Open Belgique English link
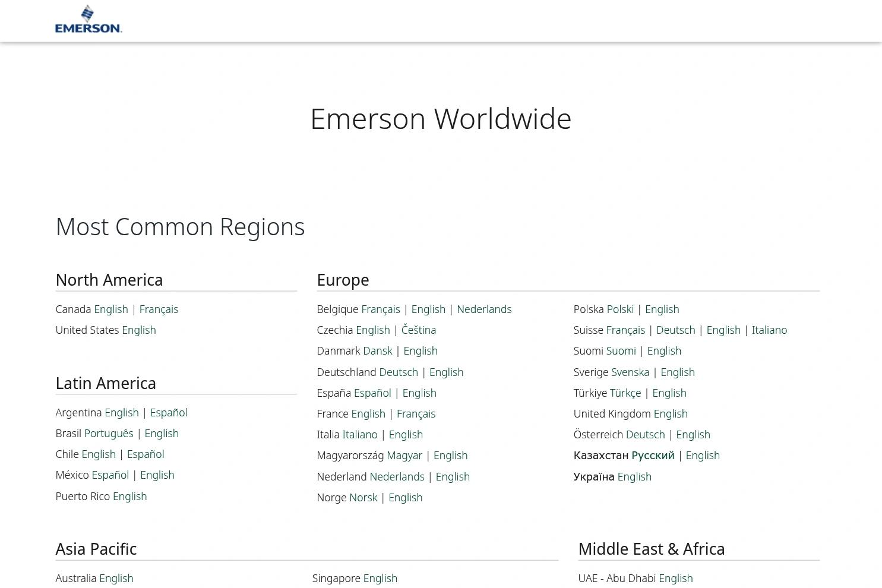The width and height of the screenshot is (882, 588). point(428,309)
